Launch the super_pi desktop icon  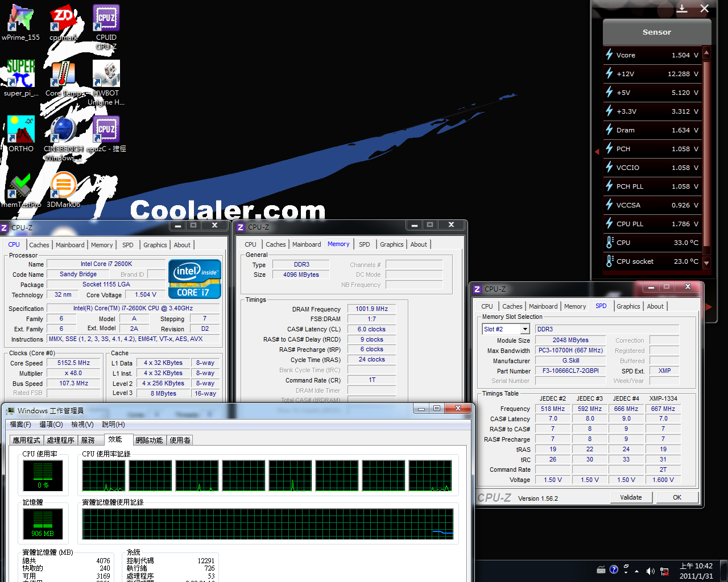tap(21, 78)
